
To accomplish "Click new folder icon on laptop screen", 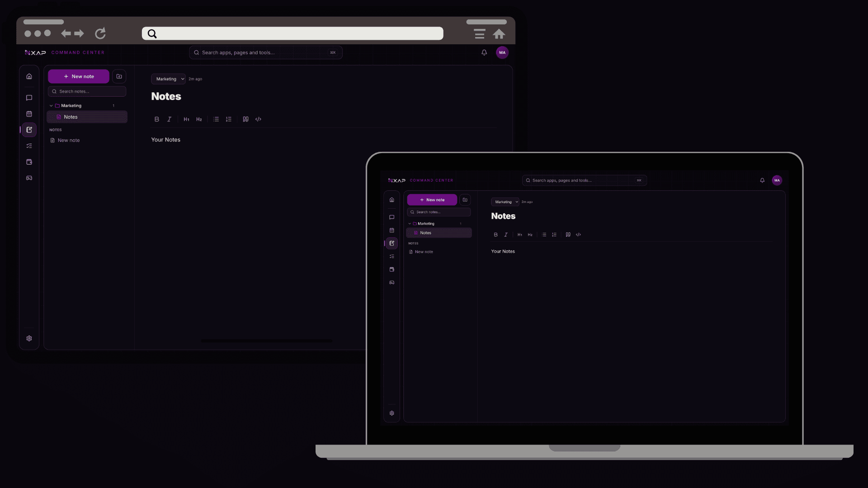I will pos(465,200).
